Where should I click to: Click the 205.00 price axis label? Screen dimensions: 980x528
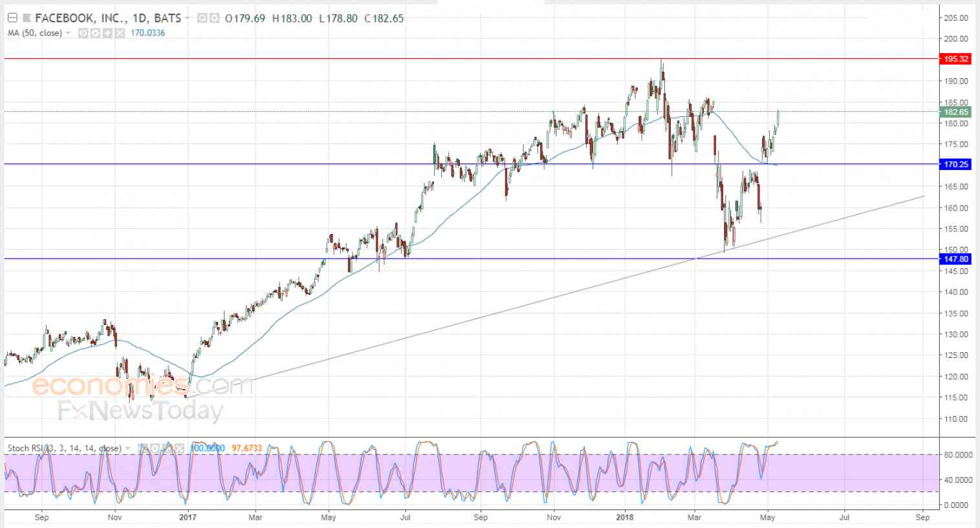955,18
